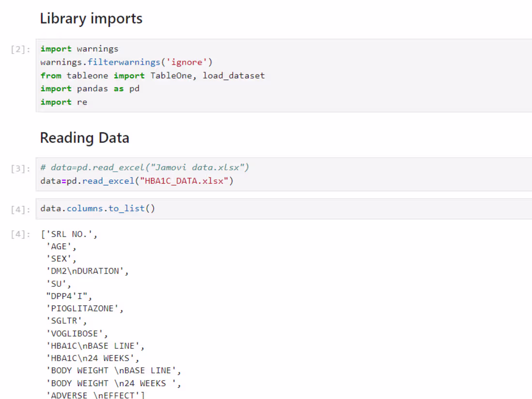Click the "from tableone import TableOne" line
Image resolution: width=532 pixels, height=399 pixels.
152,75
